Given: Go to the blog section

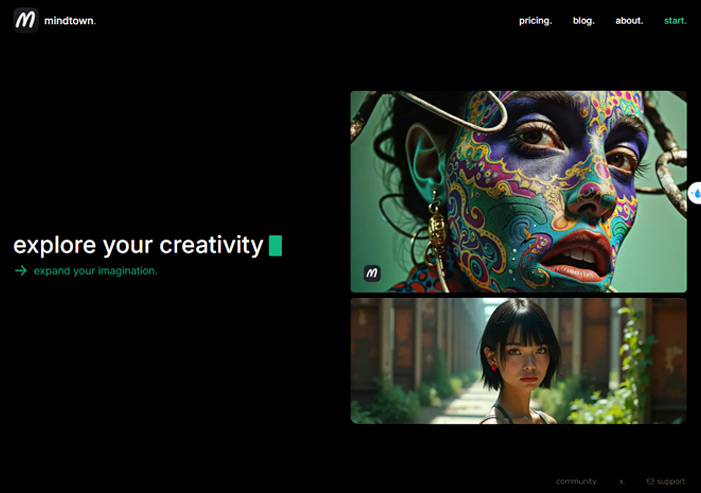Looking at the screenshot, I should 583,21.
